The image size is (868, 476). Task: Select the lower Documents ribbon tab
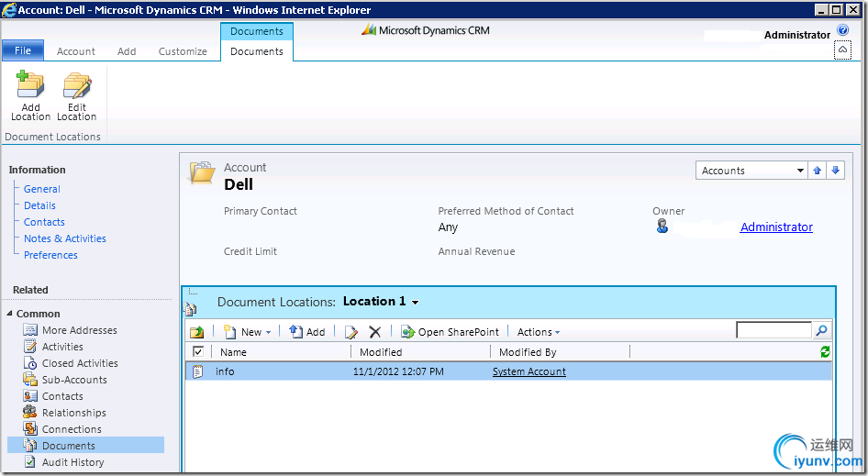click(257, 51)
